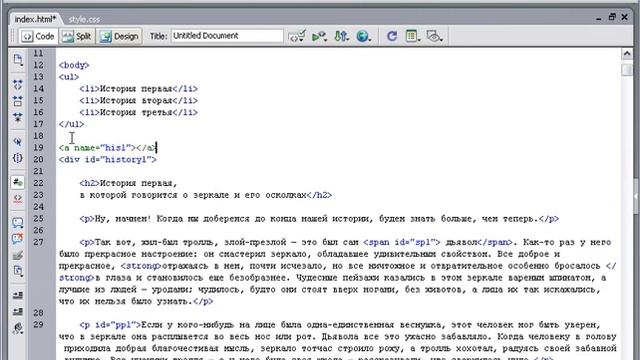Click the Outdent Code icon
The width and height of the screenshot is (640, 360).
(x=18, y=311)
